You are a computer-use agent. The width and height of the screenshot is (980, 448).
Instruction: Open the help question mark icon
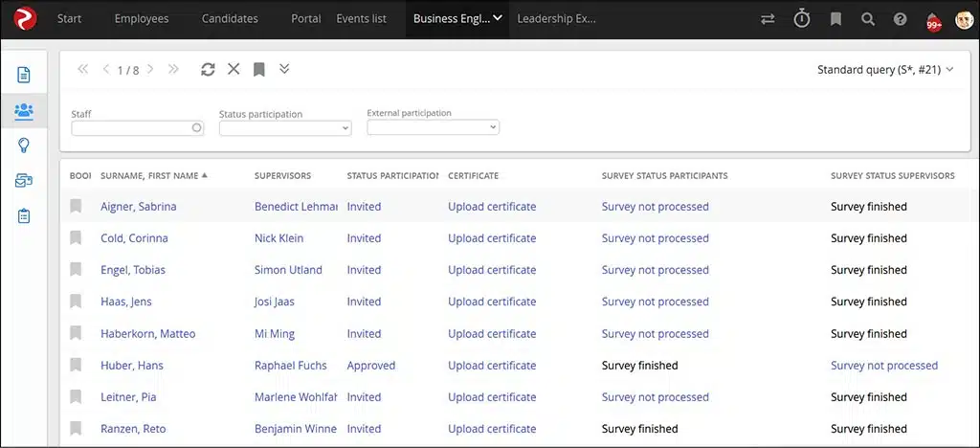(900, 19)
